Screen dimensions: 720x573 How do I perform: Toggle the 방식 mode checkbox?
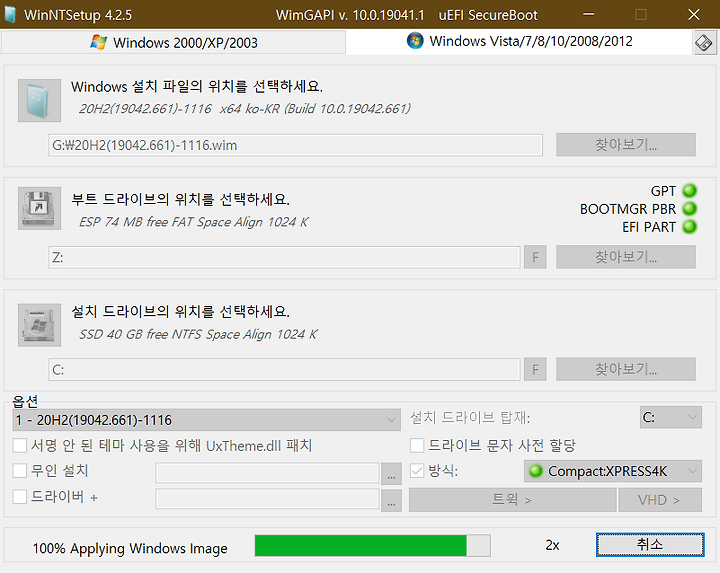417,470
